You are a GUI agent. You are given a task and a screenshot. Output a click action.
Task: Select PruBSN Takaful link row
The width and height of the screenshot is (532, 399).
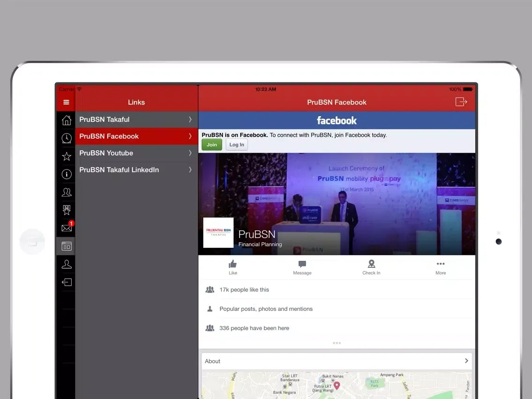pyautogui.click(x=136, y=119)
